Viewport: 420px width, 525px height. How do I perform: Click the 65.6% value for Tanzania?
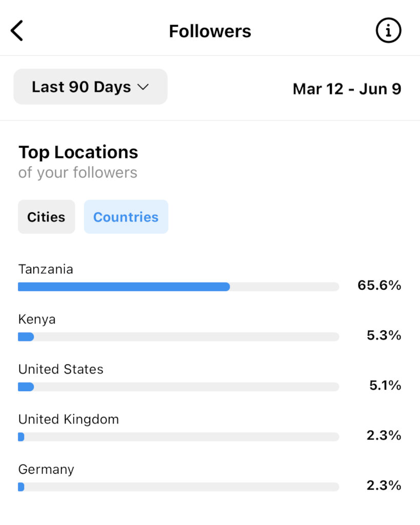click(x=379, y=286)
